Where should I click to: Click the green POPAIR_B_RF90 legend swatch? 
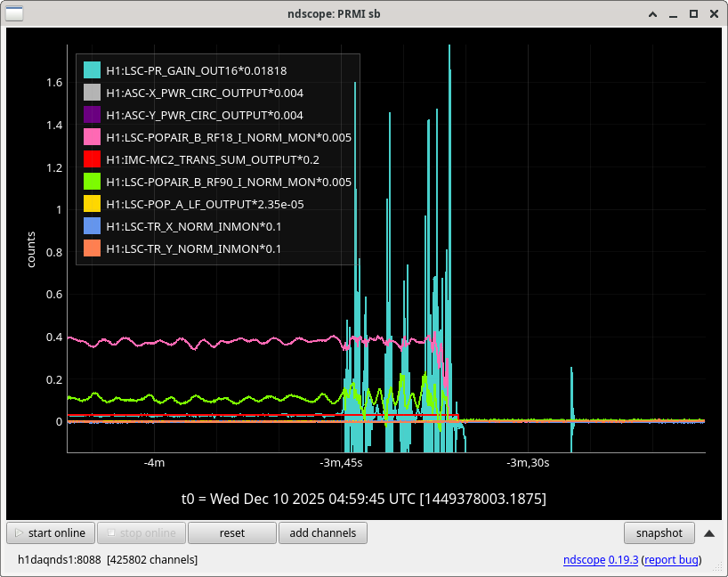[92, 182]
